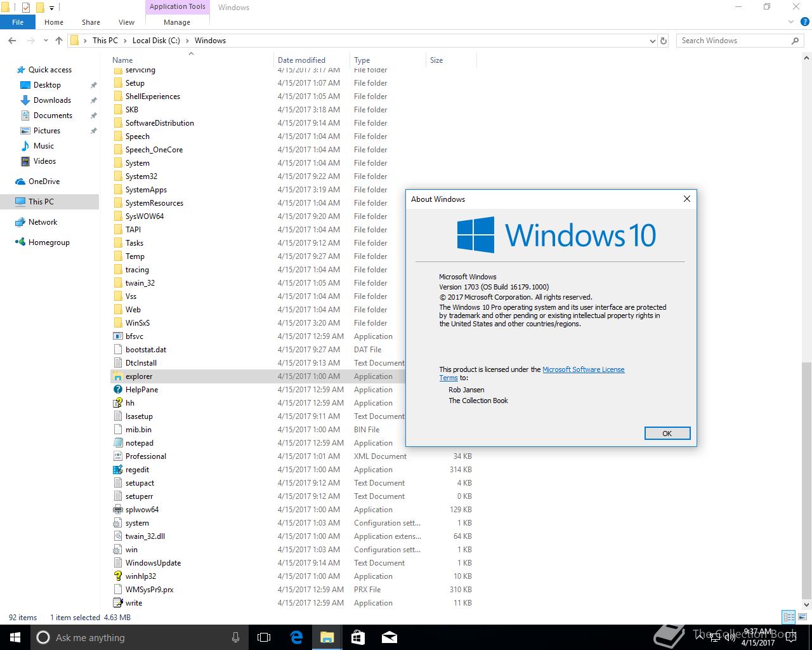Select Quick access in navigation pane
Screen dimensions: 812x650
[x=50, y=70]
